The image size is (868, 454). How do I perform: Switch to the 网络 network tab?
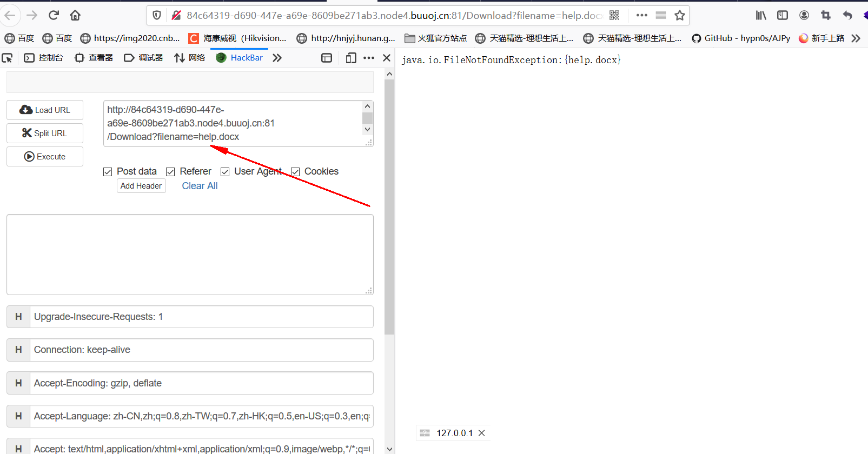click(x=189, y=58)
